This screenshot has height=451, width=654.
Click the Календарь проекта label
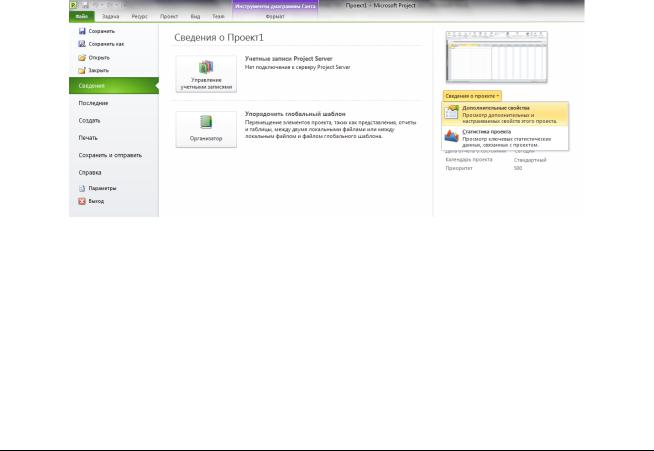[469, 160]
